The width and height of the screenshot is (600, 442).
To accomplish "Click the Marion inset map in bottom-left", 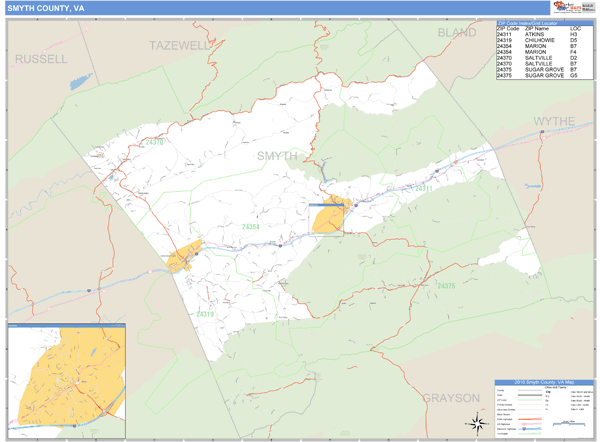I will pyautogui.click(x=67, y=381).
